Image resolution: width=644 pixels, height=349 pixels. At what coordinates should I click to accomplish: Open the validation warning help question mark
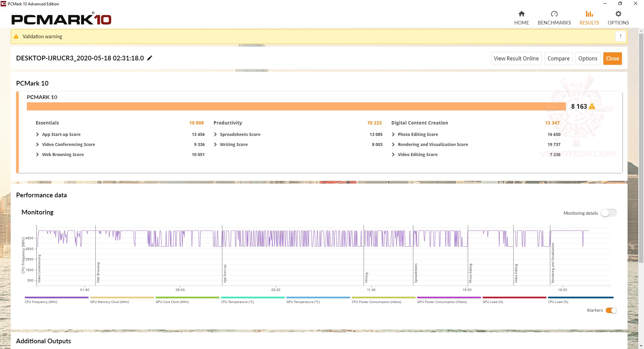pos(621,36)
